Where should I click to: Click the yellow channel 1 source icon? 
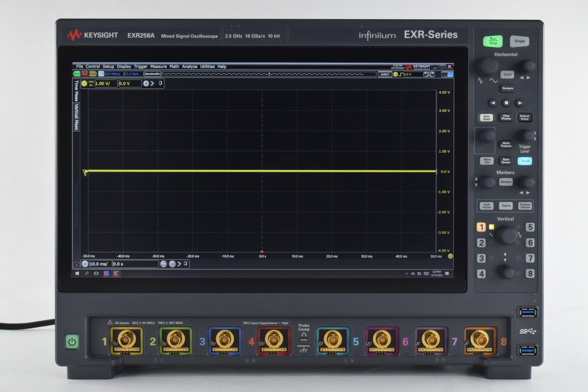(84, 83)
